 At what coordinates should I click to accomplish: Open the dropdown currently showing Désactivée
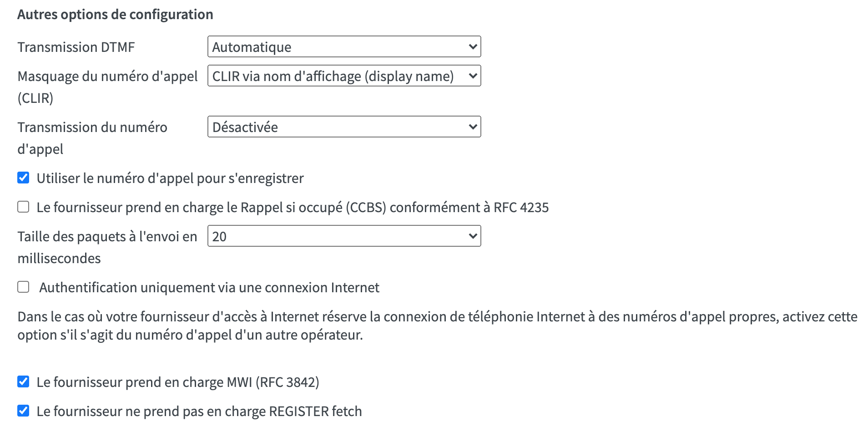tap(344, 127)
